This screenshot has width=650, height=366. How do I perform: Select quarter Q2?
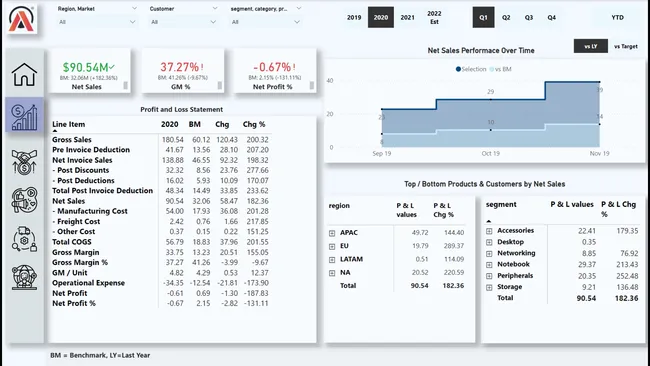(x=506, y=17)
